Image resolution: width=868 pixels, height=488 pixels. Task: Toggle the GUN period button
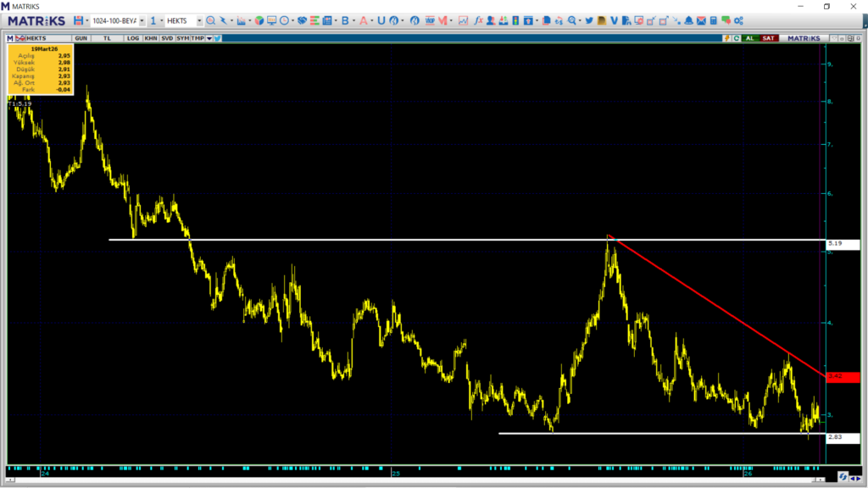tap(81, 38)
